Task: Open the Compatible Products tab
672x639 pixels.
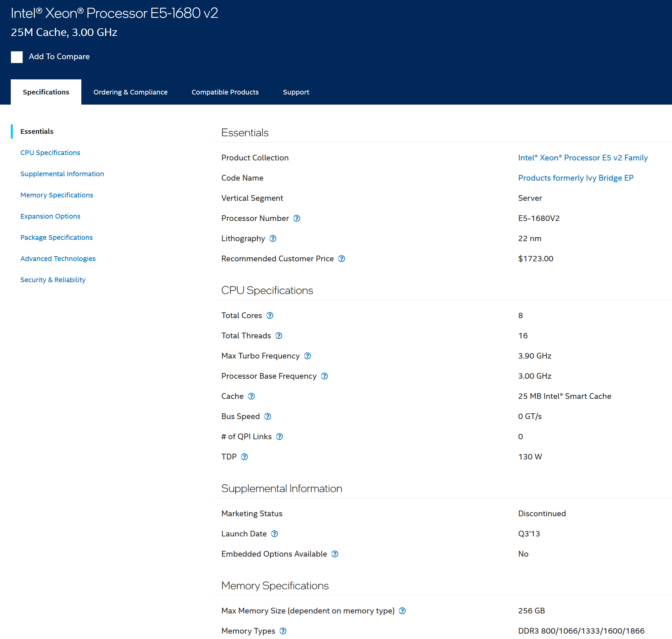Action: [x=225, y=92]
